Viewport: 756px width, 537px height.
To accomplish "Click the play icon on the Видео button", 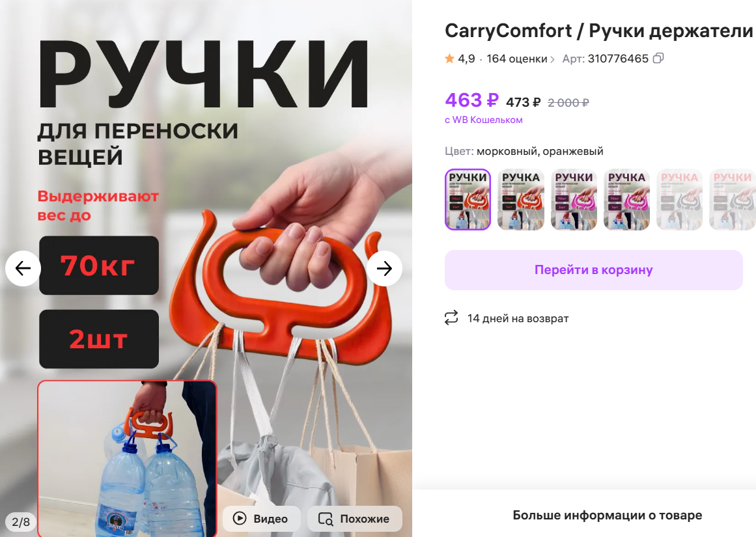I will 240,518.
